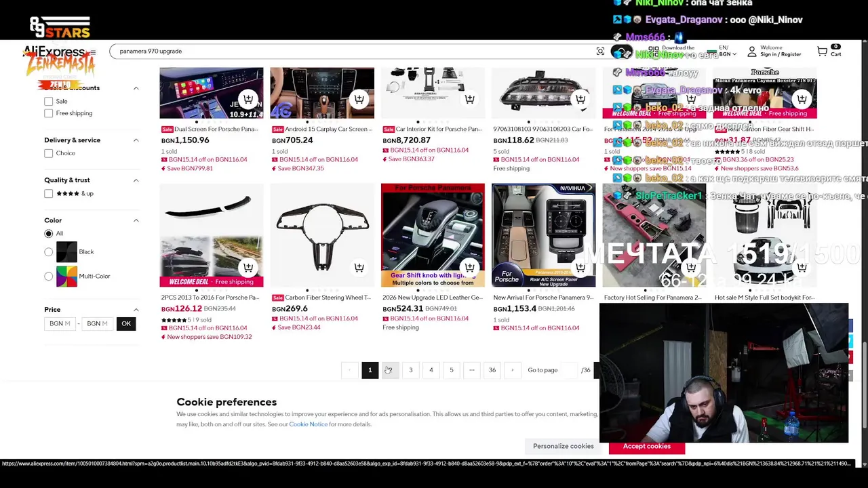Click the previous page arrow in pagination
Image resolution: width=868 pixels, height=488 pixels.
tap(350, 370)
